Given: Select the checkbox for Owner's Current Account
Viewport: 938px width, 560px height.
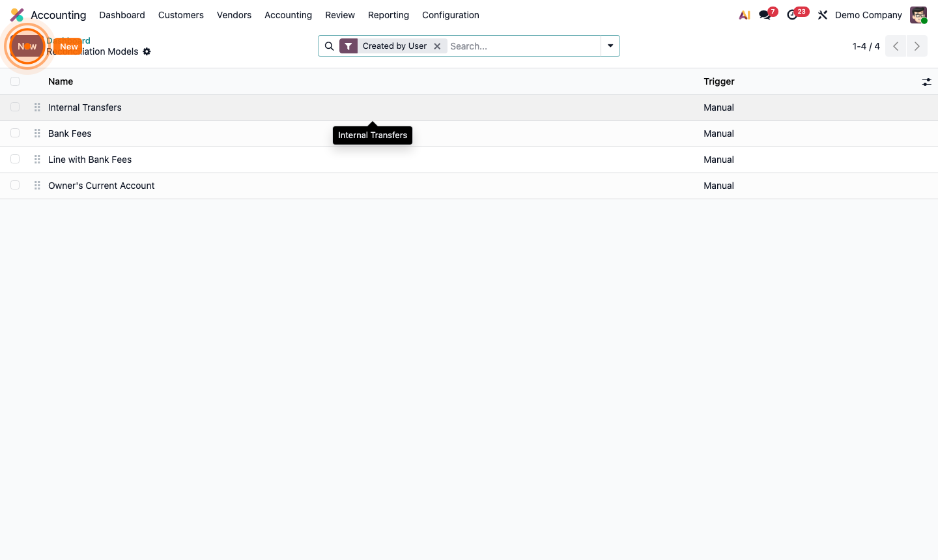Looking at the screenshot, I should [x=15, y=185].
